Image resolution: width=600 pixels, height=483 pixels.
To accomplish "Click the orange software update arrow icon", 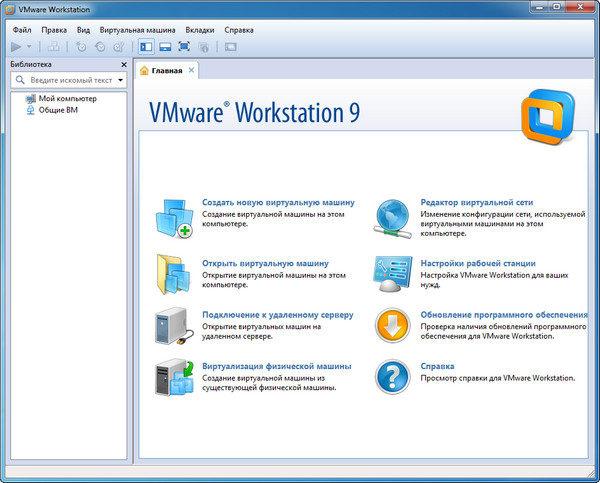I will (392, 326).
